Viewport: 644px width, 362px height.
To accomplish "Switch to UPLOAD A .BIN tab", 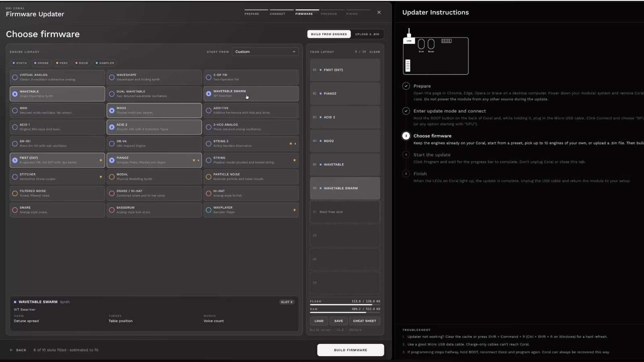I will click(x=367, y=34).
